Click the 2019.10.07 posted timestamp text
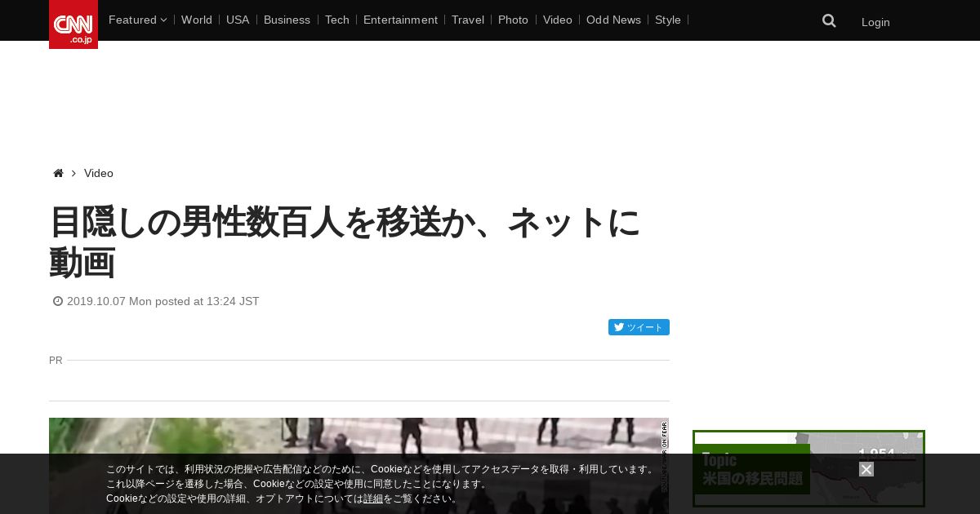The height and width of the screenshot is (514, 980). (x=163, y=301)
